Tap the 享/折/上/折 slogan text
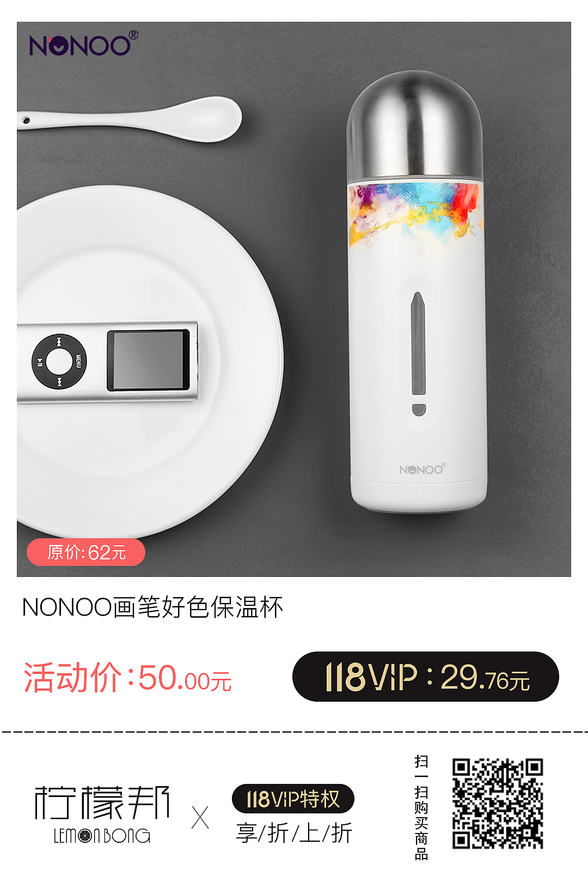588x882 pixels. click(x=295, y=833)
